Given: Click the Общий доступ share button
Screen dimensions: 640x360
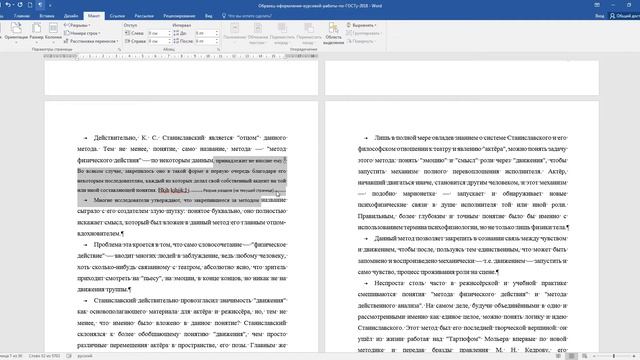Looking at the screenshot, I should coord(624,16).
